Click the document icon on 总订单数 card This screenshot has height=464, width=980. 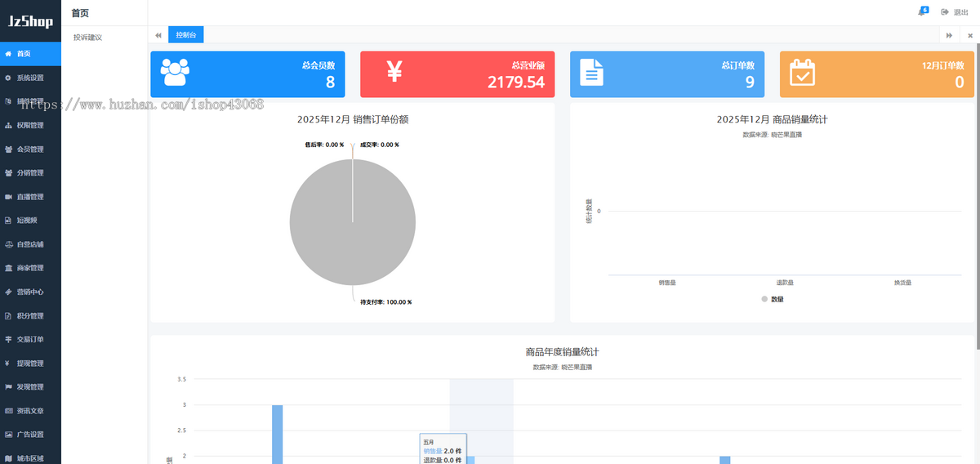[592, 73]
